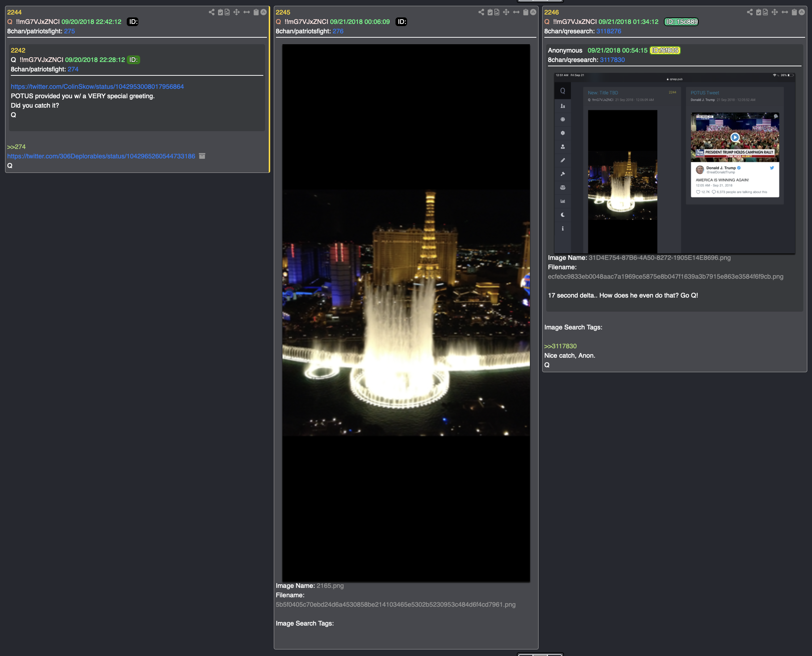812x656 pixels.
Task: Click clipboard-check icon on post 2244
Action: coord(220,12)
